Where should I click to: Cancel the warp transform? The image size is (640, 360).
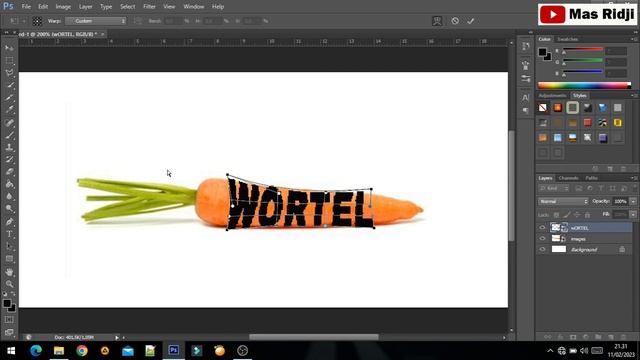tap(455, 21)
